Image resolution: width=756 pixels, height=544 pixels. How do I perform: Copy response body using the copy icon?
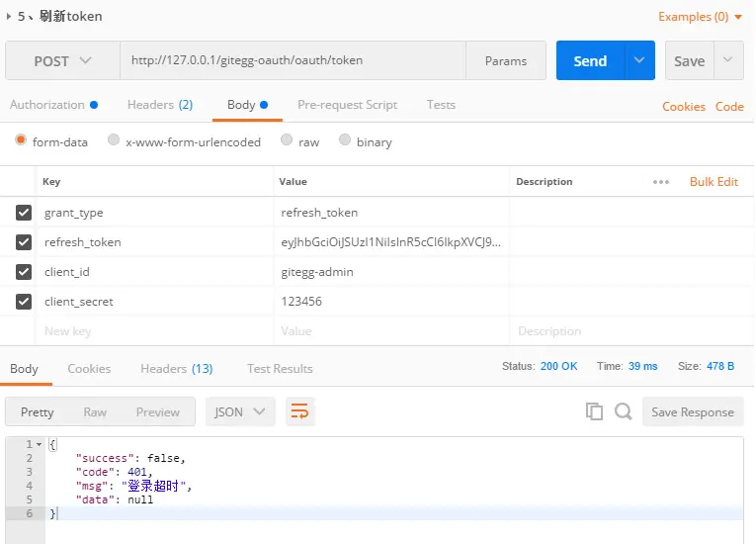coord(594,411)
